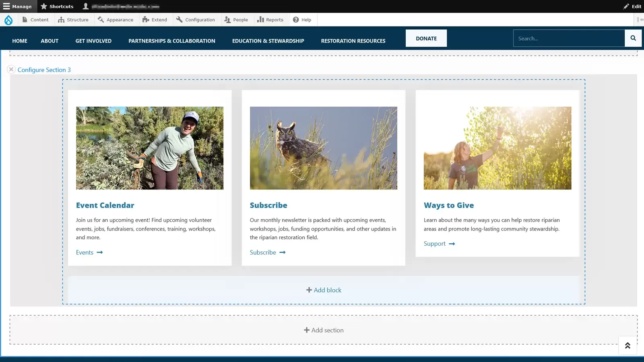This screenshot has height=362, width=644.
Task: Click the Drupal droplet home icon
Action: [x=8, y=20]
